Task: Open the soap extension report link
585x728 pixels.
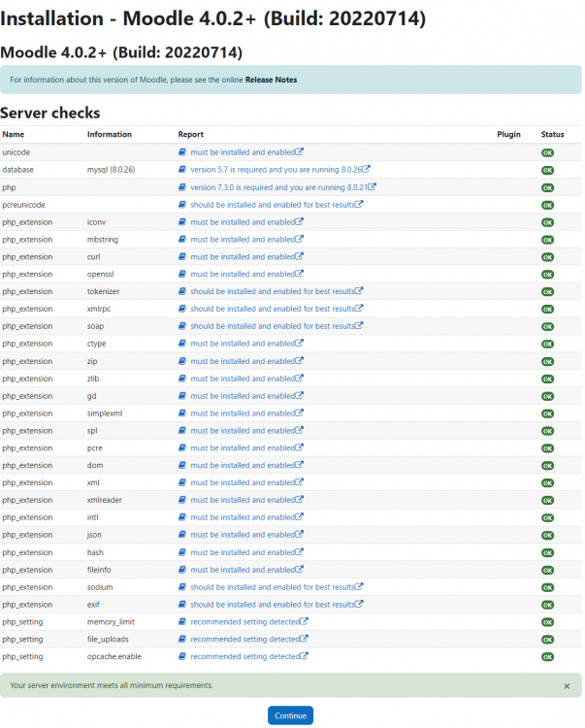Action: pos(272,326)
